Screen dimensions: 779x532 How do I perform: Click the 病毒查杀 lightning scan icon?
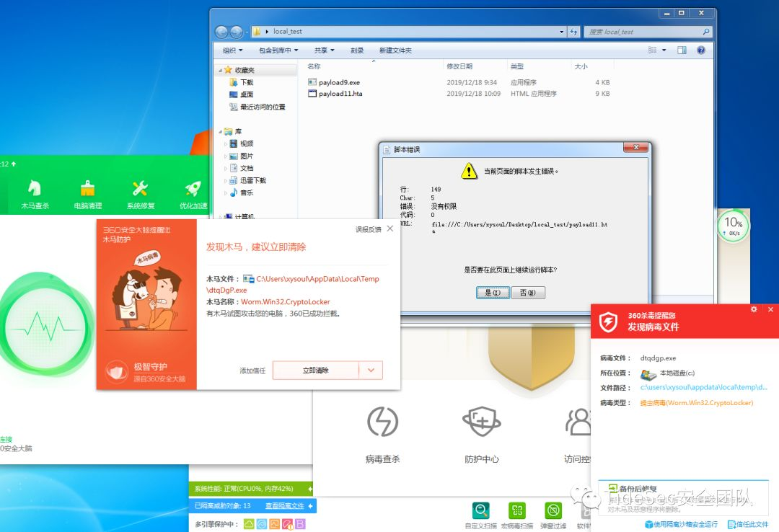(382, 422)
